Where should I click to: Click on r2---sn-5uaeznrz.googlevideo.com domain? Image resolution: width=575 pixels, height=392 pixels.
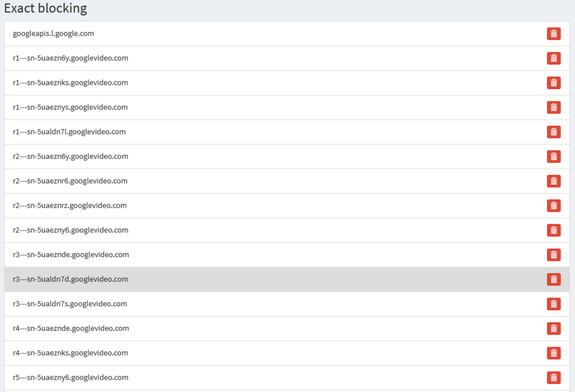click(x=70, y=206)
